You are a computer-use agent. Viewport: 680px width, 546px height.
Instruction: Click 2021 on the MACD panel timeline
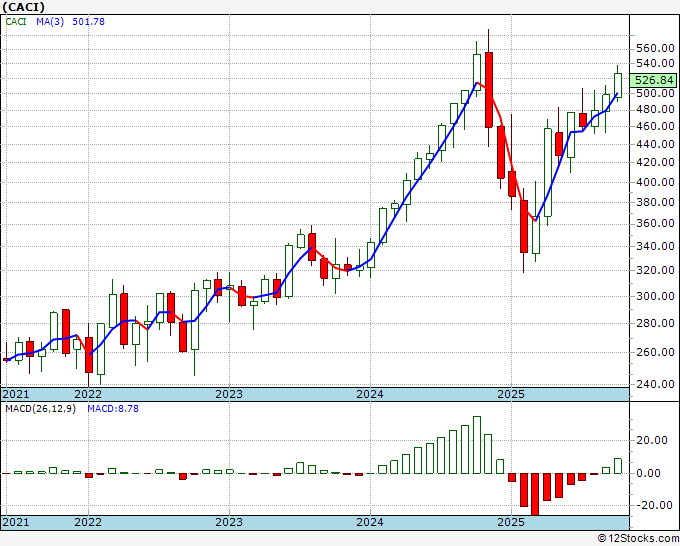coord(15,522)
